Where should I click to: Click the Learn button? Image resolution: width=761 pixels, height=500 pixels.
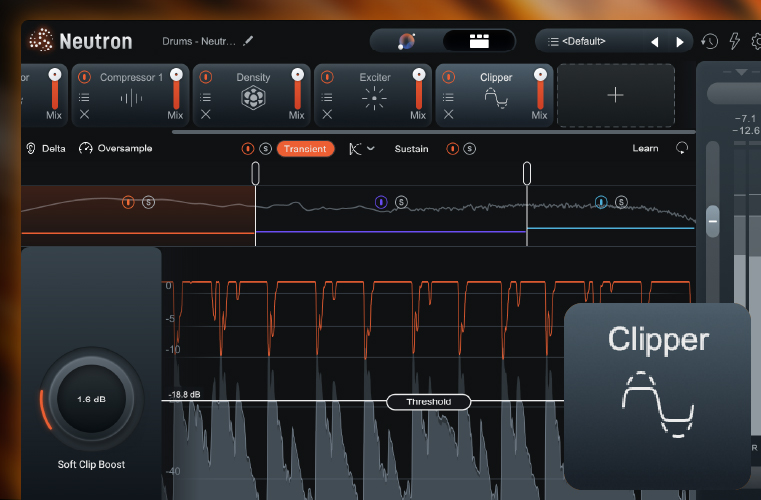click(645, 149)
